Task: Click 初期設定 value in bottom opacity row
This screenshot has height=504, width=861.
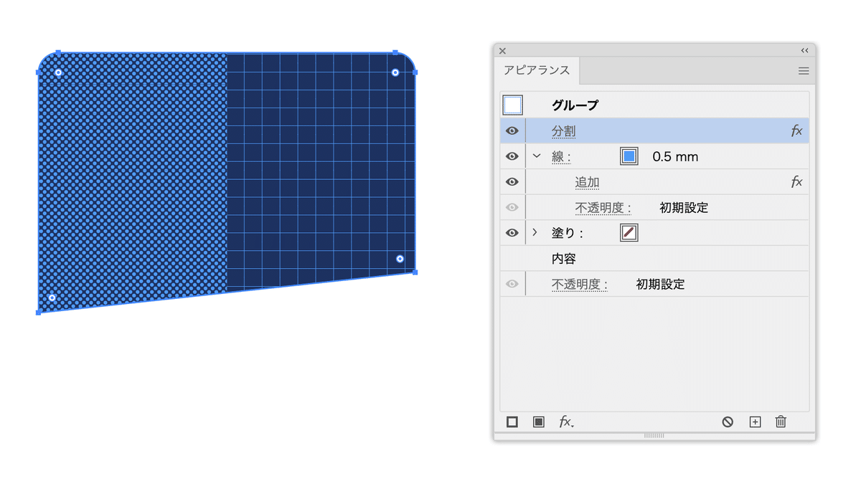Action: click(x=661, y=285)
